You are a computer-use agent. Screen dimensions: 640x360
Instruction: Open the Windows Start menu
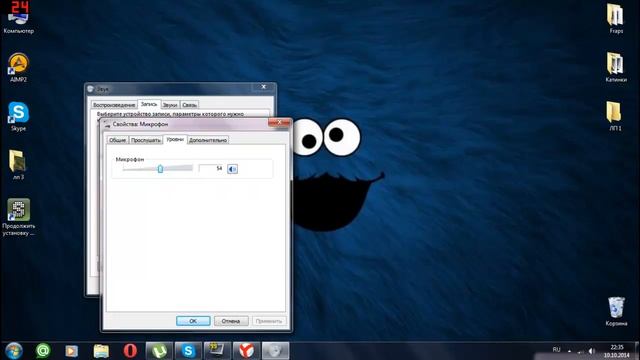pos(14,351)
